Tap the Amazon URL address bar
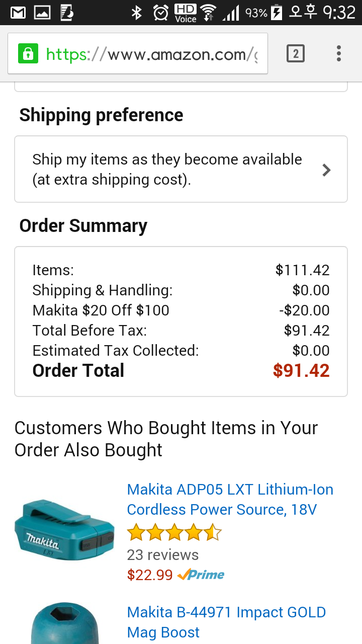The height and width of the screenshot is (644, 362). click(151, 54)
